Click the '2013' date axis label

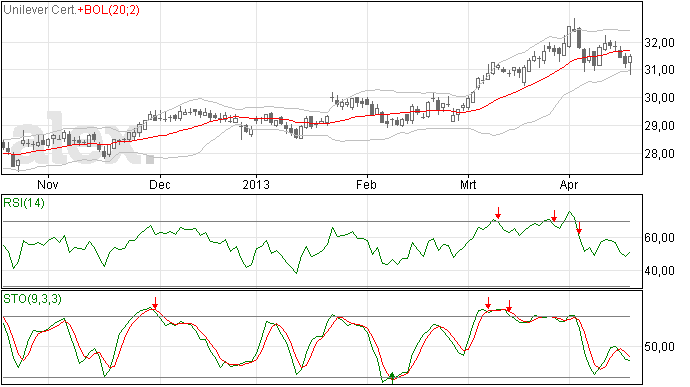tap(256, 184)
